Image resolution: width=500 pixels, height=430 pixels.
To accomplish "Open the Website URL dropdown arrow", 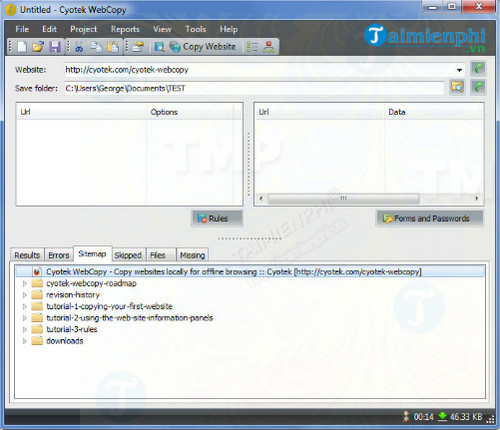I will click(459, 70).
